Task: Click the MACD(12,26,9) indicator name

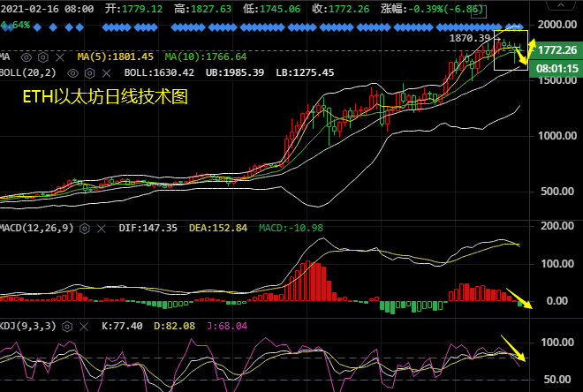Action: (x=37, y=227)
